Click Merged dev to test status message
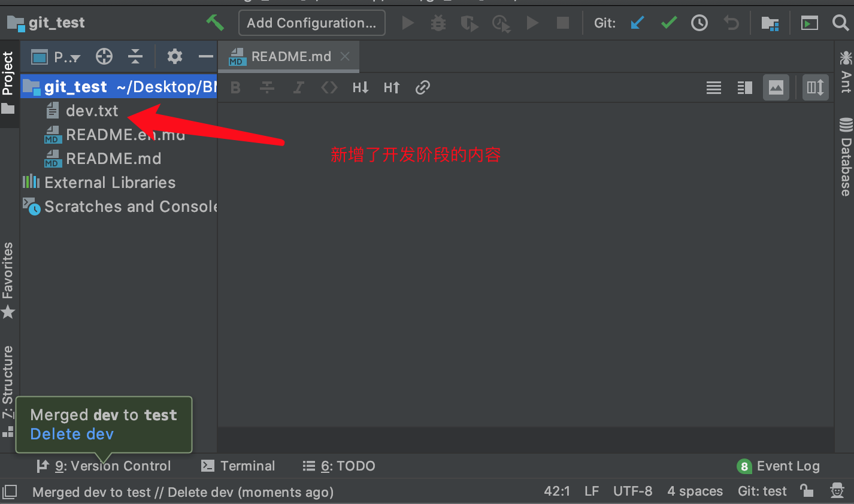Image resolution: width=854 pixels, height=504 pixels. click(x=183, y=492)
